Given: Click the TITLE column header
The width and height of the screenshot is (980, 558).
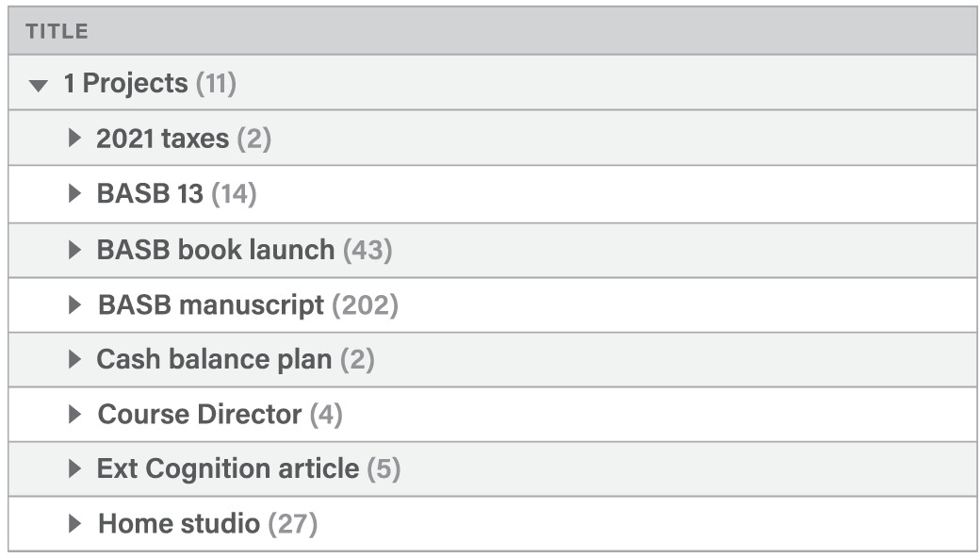Looking at the screenshot, I should pos(57,31).
